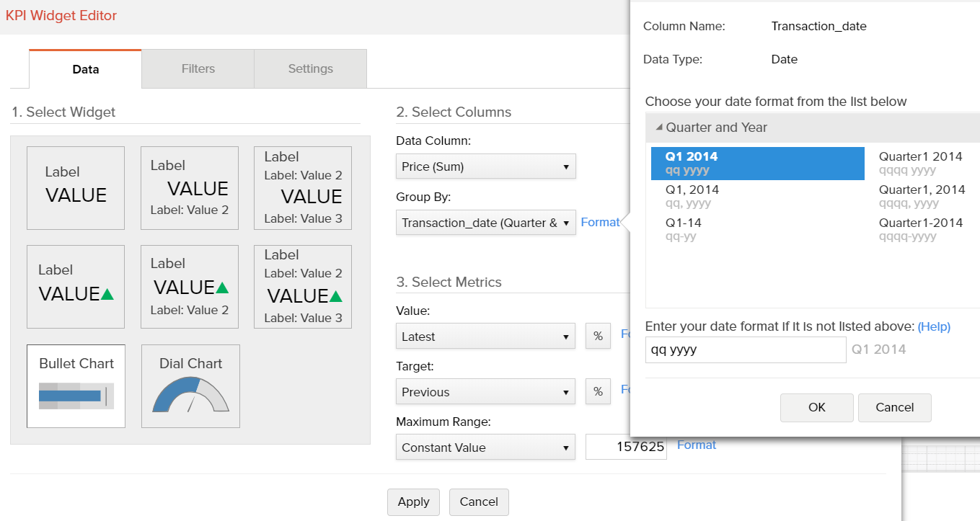Open the date format Help link

coord(934,326)
